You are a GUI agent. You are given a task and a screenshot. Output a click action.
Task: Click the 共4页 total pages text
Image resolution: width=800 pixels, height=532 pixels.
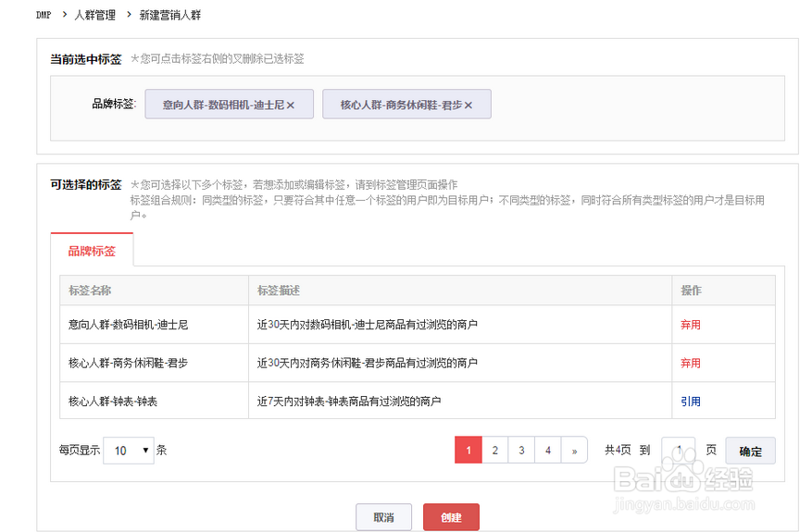618,450
